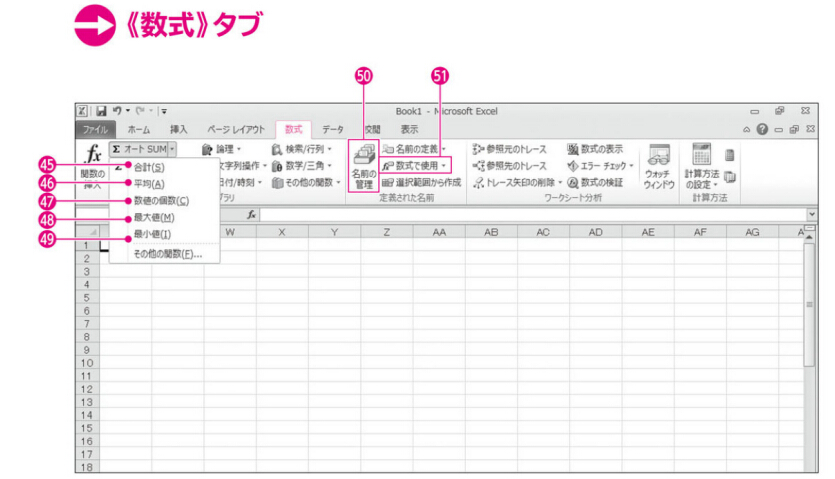Screen dimensions: 835x479
Task: Choose 最大値(M) from menu
Action: click(x=165, y=217)
